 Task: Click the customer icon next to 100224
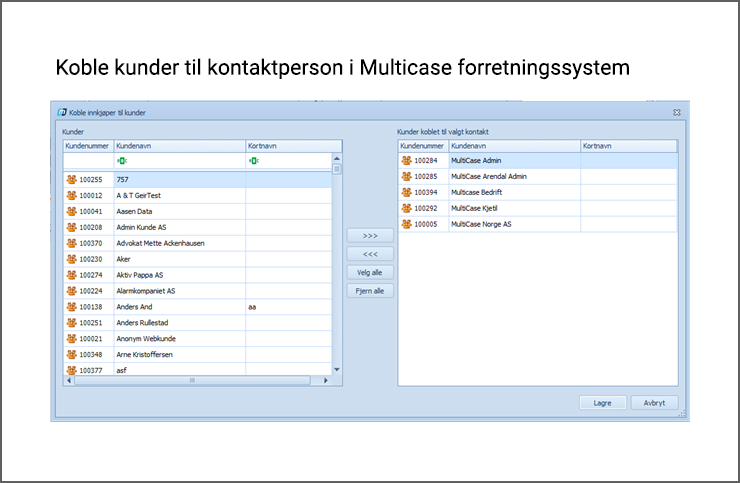tap(71, 291)
